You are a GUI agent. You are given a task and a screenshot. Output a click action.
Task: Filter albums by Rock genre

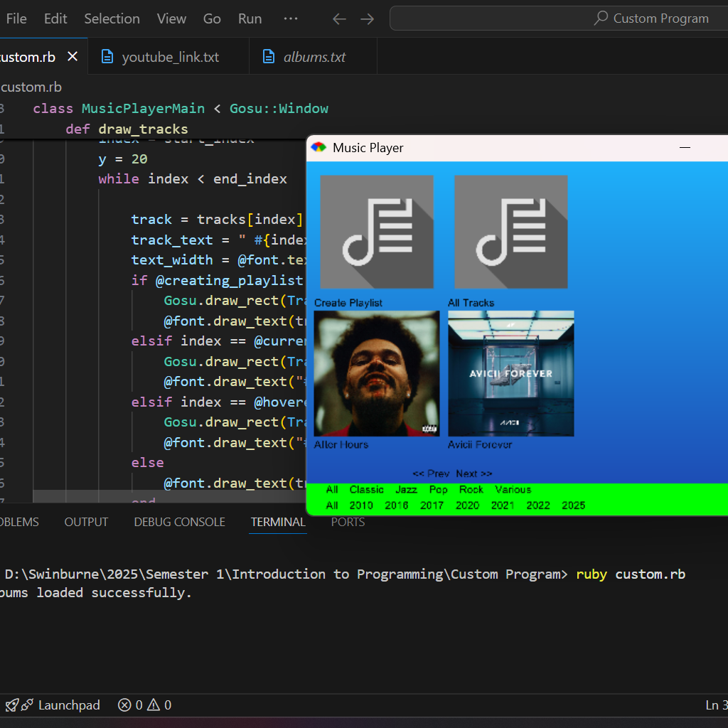(x=471, y=489)
